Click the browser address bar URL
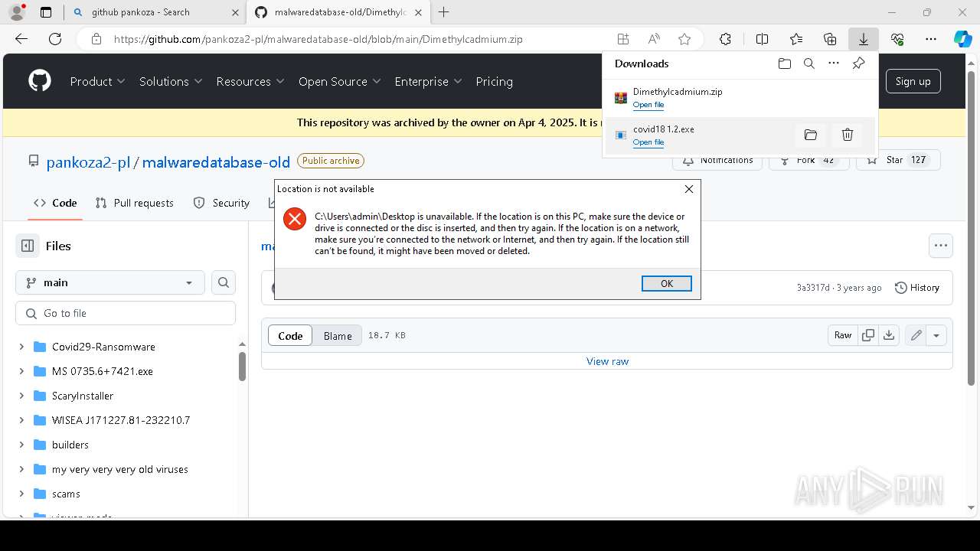 click(x=318, y=39)
